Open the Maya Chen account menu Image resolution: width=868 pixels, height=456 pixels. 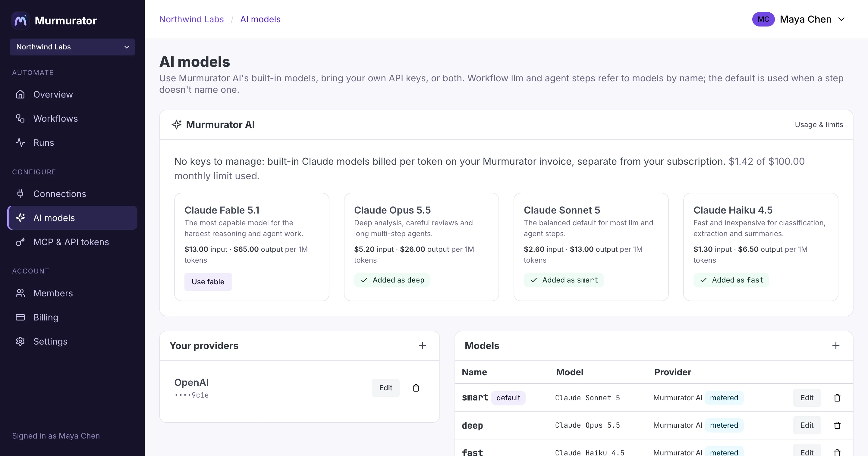(x=799, y=19)
